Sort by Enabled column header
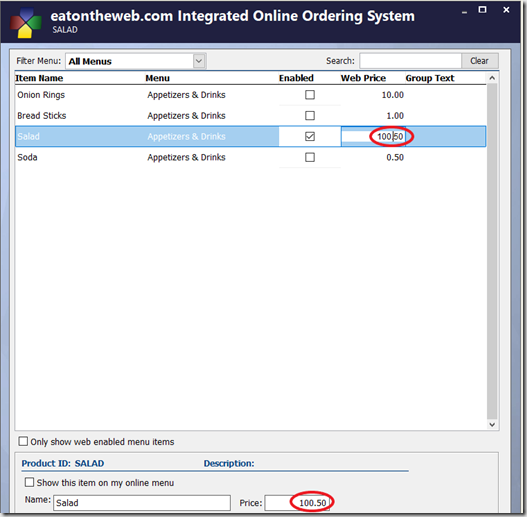 click(x=296, y=78)
